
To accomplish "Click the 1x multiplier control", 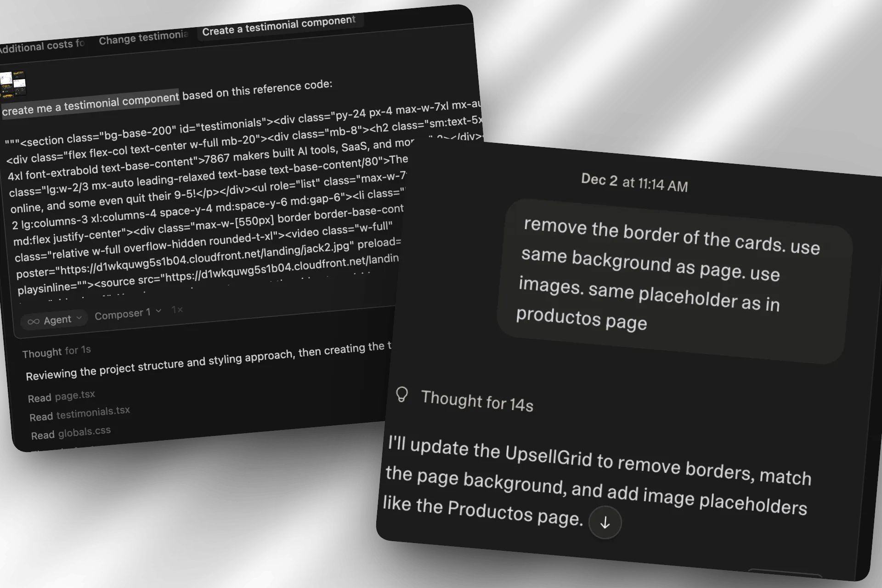I will pyautogui.click(x=177, y=310).
